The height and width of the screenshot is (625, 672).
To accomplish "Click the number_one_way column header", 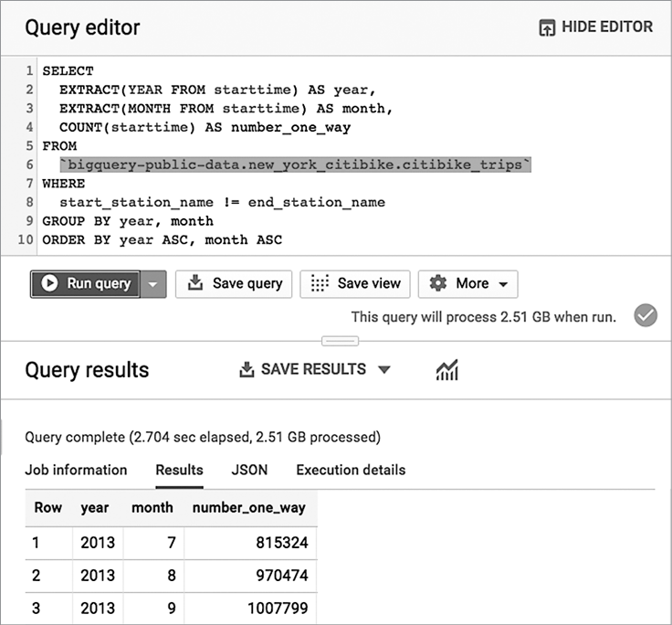I will pyautogui.click(x=249, y=507).
